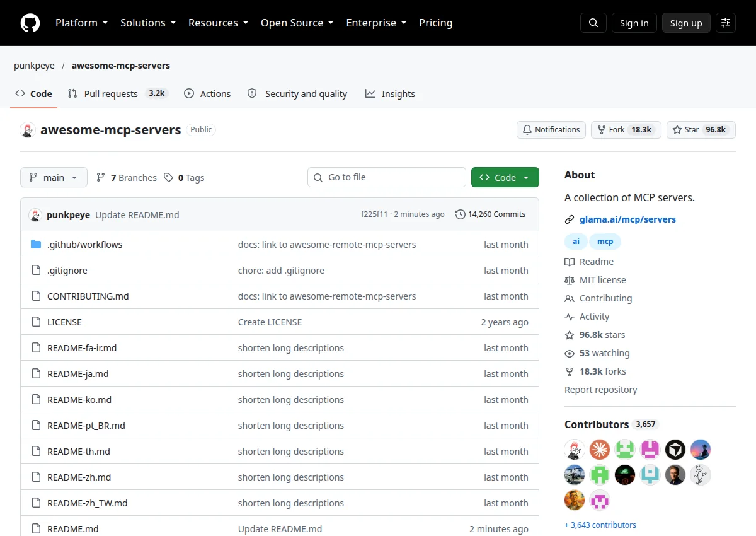756x536 pixels.
Task: Expand the Solutions menu
Action: pos(148,23)
